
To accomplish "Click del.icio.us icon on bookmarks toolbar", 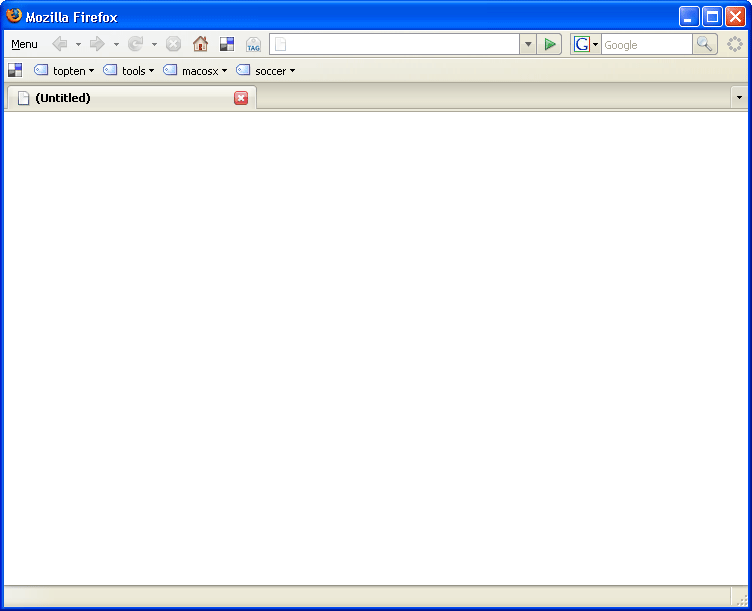I will [x=15, y=70].
